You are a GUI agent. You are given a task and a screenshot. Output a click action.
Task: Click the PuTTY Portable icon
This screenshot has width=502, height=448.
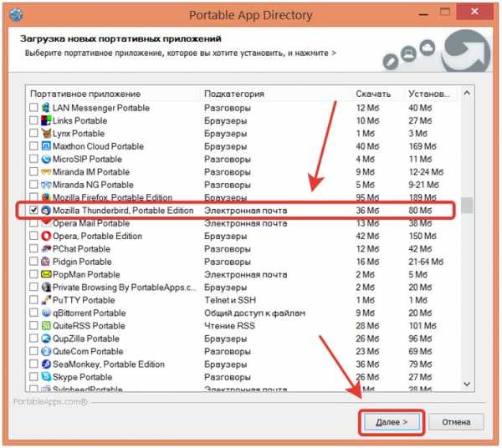click(x=46, y=300)
